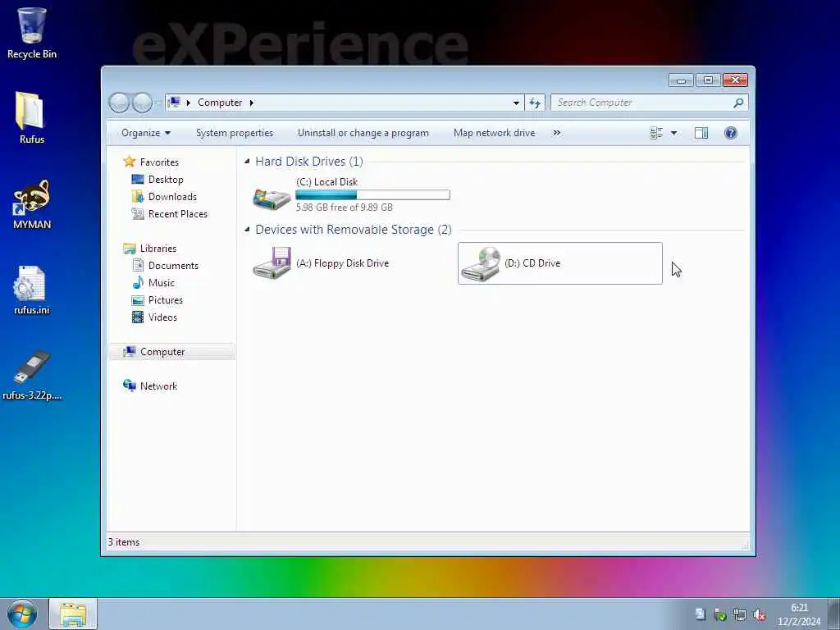Click the Forward navigation arrow button
Screen dimensions: 840x630
tap(142, 103)
